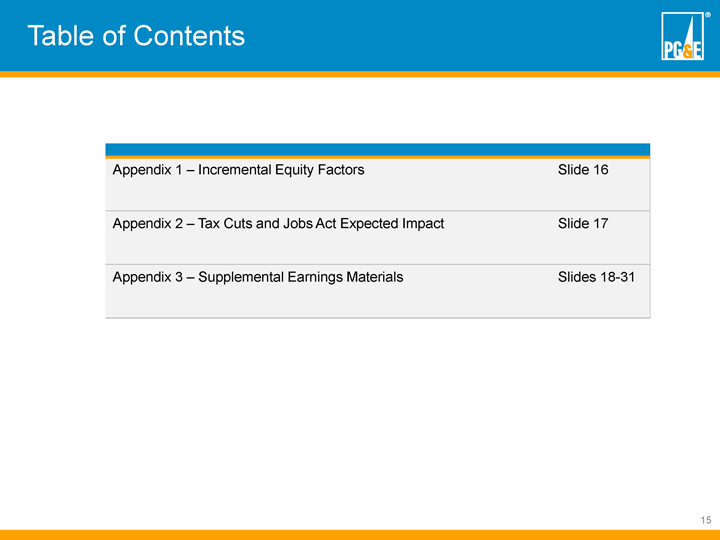
Task: Jump to 'Slide 16' reference
Action: (583, 170)
